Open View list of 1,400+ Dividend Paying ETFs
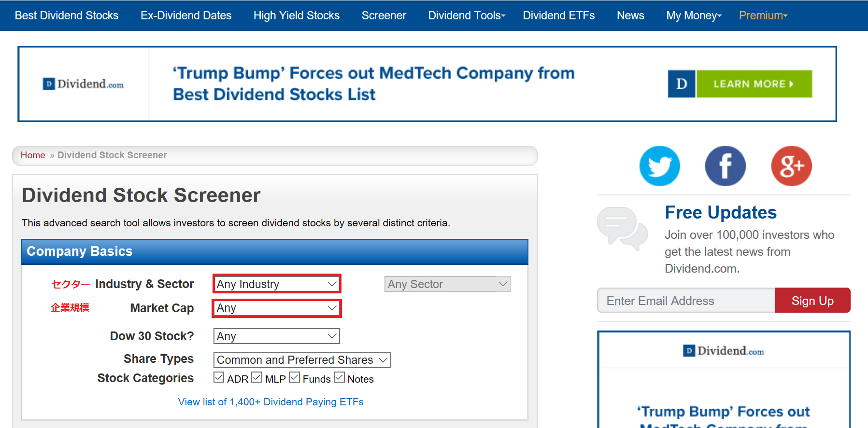The height and width of the screenshot is (428, 868). pyautogui.click(x=270, y=402)
